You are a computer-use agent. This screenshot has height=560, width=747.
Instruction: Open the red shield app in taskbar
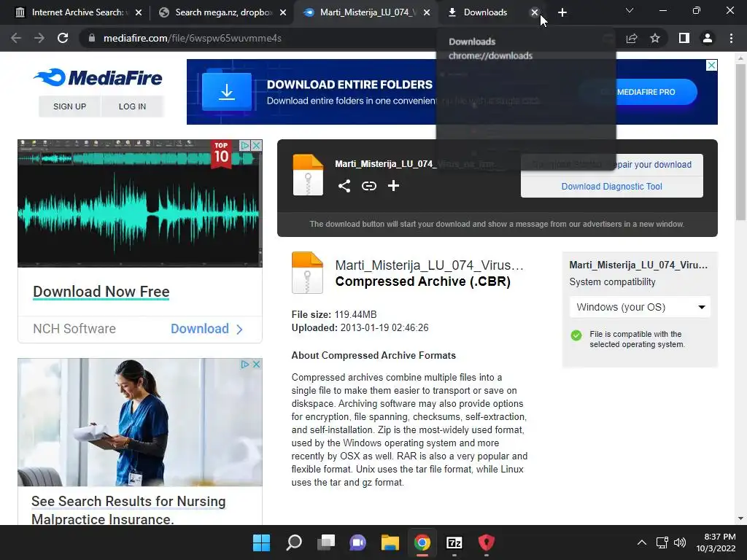tap(487, 542)
